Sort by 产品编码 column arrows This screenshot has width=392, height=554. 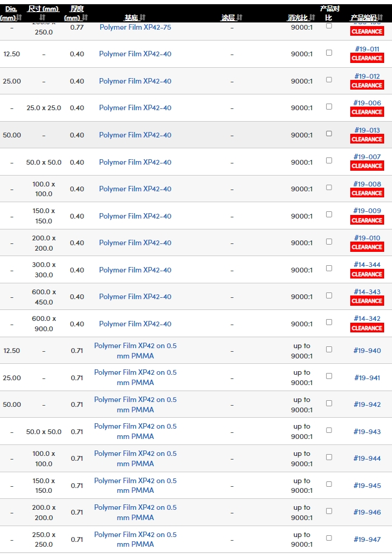click(x=380, y=18)
